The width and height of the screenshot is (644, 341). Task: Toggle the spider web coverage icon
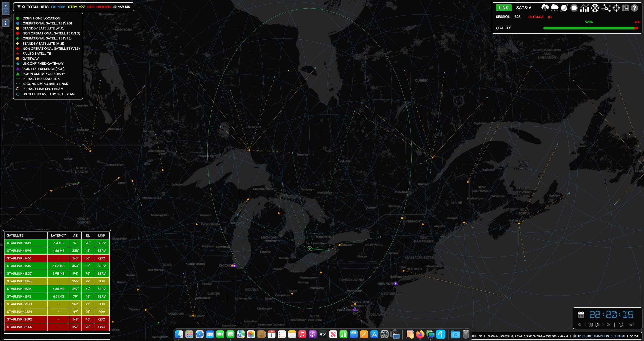[595, 8]
